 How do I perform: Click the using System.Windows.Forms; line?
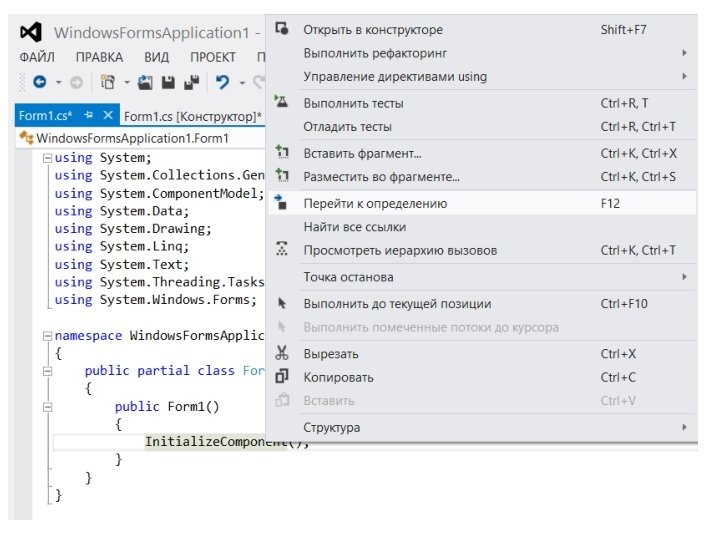coord(156,300)
